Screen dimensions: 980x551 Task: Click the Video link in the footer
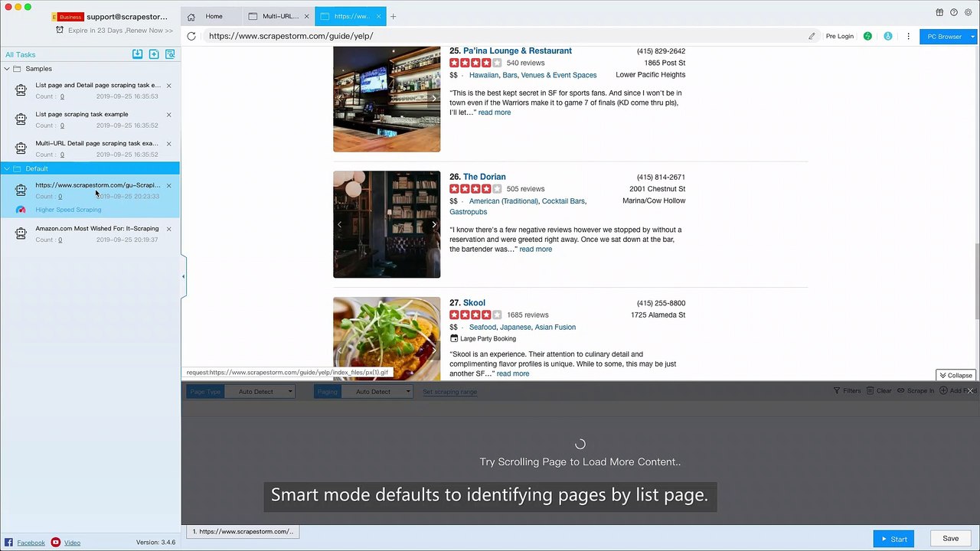point(72,543)
